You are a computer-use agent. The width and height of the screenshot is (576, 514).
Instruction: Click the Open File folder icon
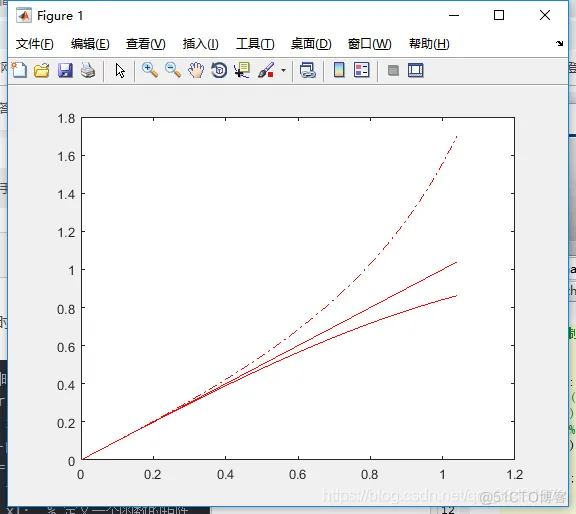(42, 70)
